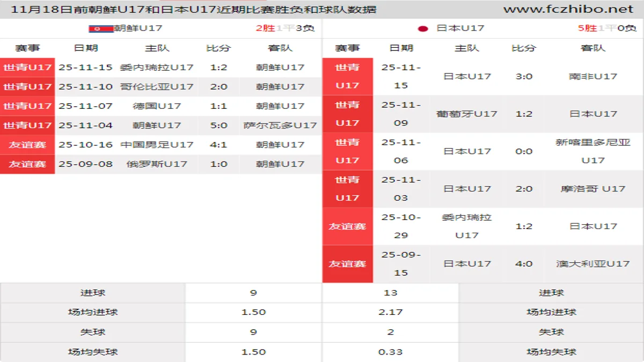Select the 世青U17 badge on the 摩洛哥 U17 row

click(347, 188)
